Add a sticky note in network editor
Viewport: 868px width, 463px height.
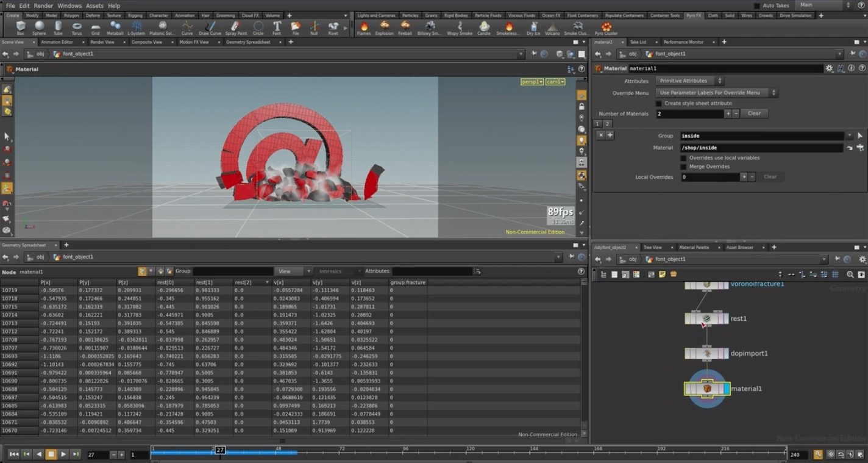click(x=662, y=275)
